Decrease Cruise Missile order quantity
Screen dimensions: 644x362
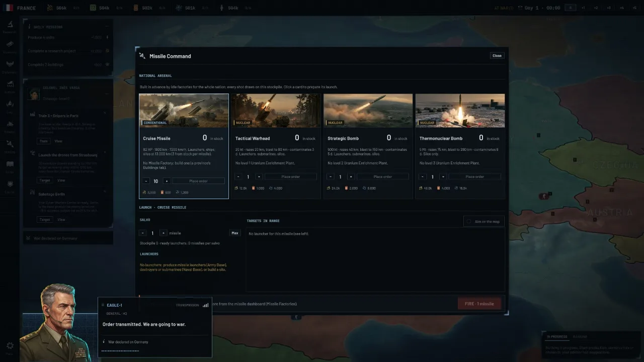coord(146,181)
